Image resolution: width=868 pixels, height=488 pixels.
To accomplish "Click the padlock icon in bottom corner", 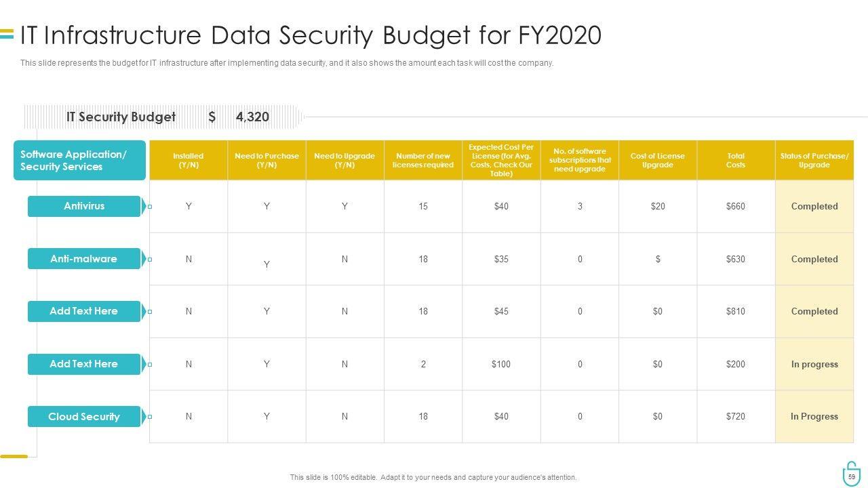I will coord(851,474).
